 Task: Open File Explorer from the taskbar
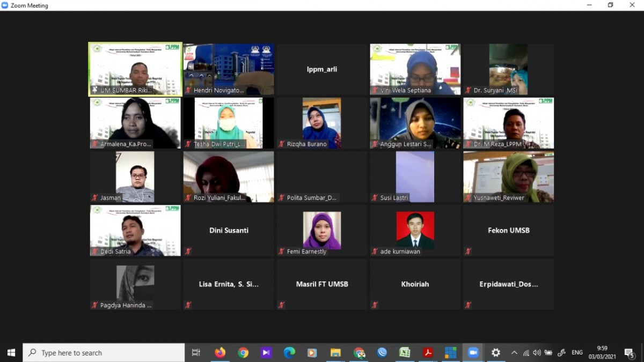pyautogui.click(x=335, y=352)
